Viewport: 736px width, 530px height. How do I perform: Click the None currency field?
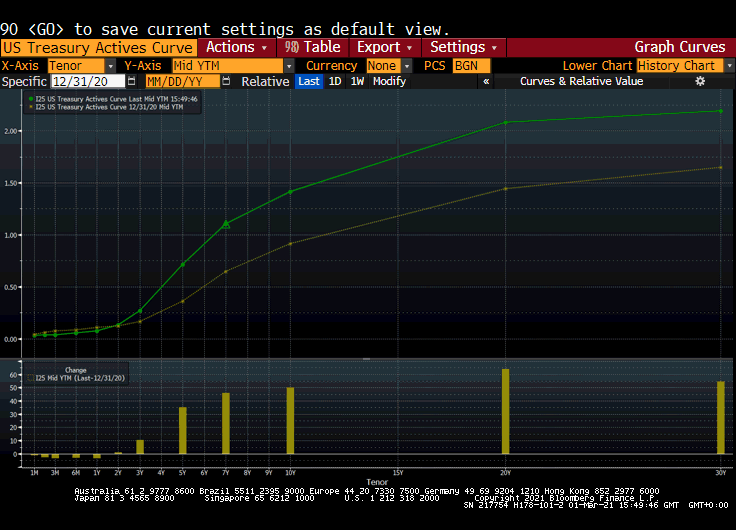pyautogui.click(x=384, y=66)
